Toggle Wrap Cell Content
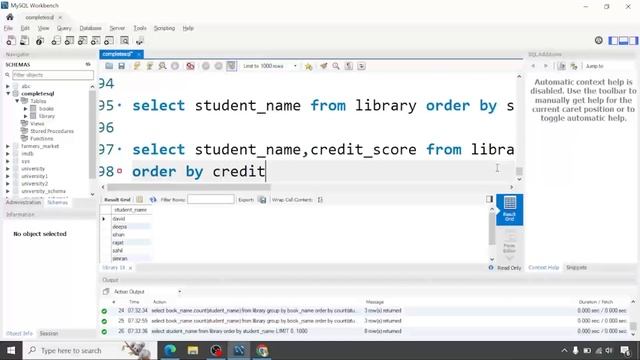Image resolution: width=640 pixels, height=360 pixels. click(x=320, y=200)
